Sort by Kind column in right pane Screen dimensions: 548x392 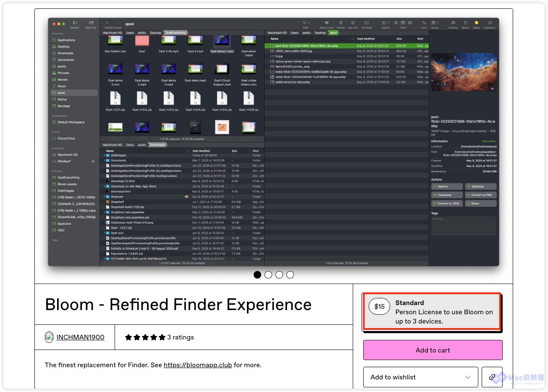coord(420,39)
